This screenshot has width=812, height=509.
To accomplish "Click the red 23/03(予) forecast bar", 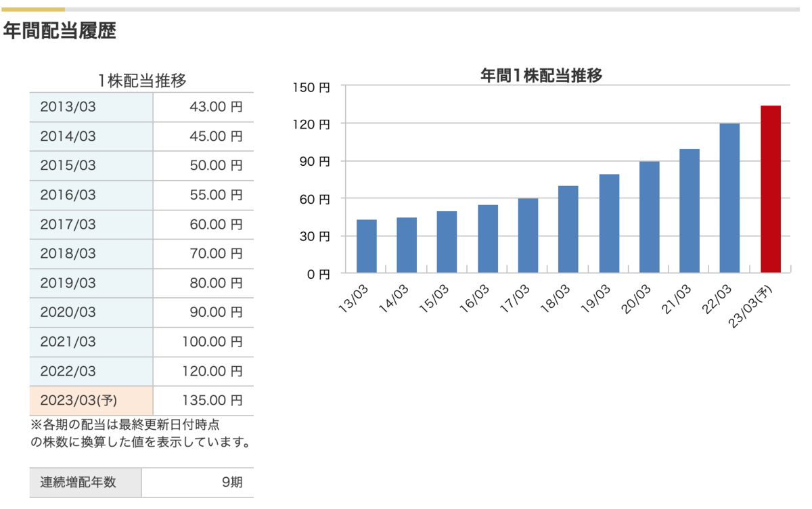I will click(x=771, y=190).
